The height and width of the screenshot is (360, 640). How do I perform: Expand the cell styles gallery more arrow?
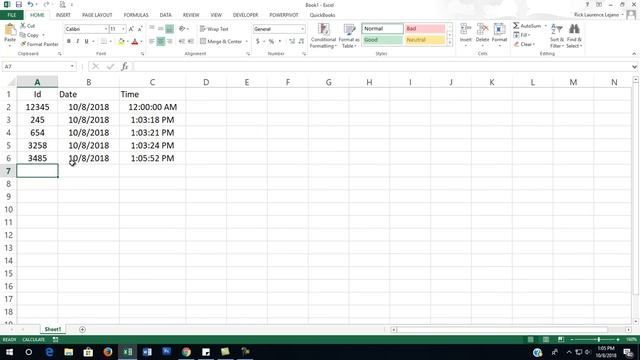point(450,42)
